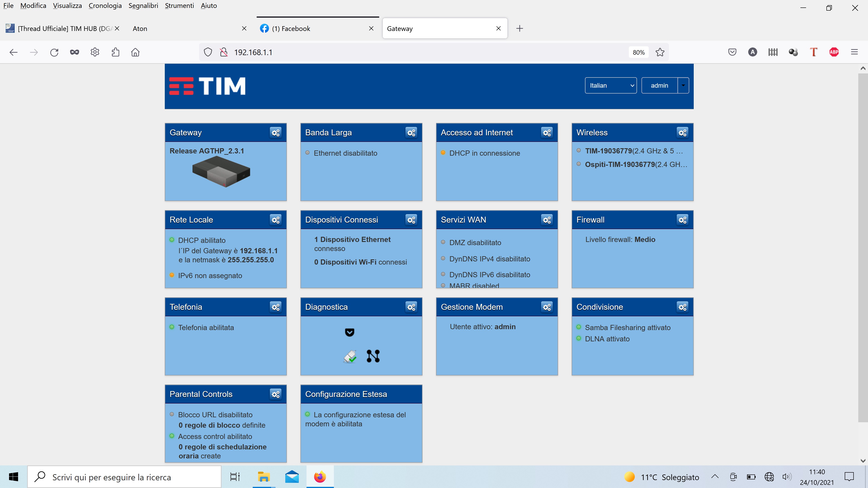Click the 80% zoom level indicator
Image resolution: width=868 pixels, height=488 pixels.
639,52
